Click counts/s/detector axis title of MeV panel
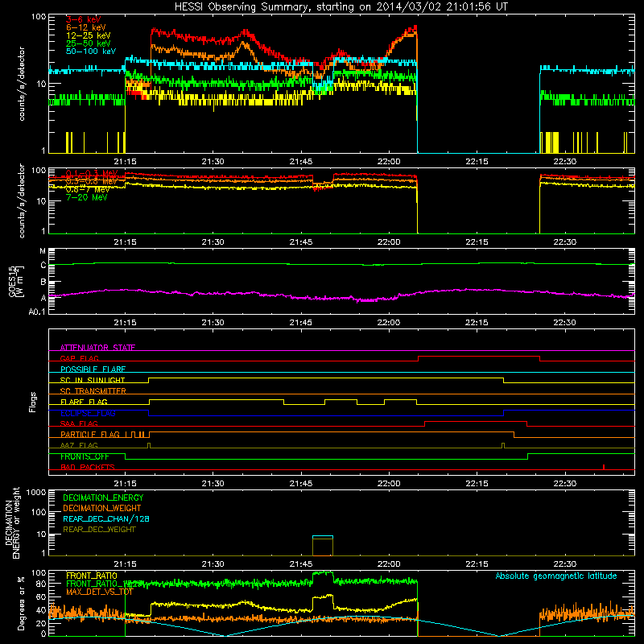Viewport: 644px width, 644px height. (x=21, y=200)
